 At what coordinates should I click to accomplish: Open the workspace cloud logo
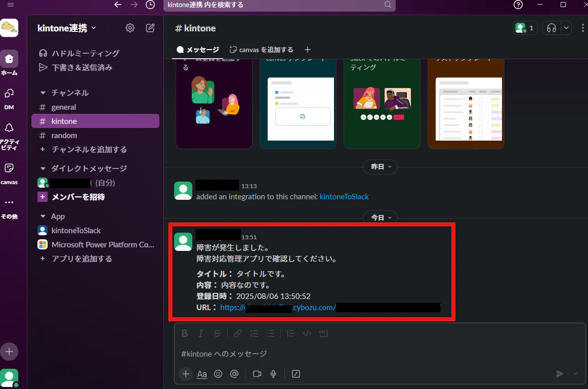point(9,28)
